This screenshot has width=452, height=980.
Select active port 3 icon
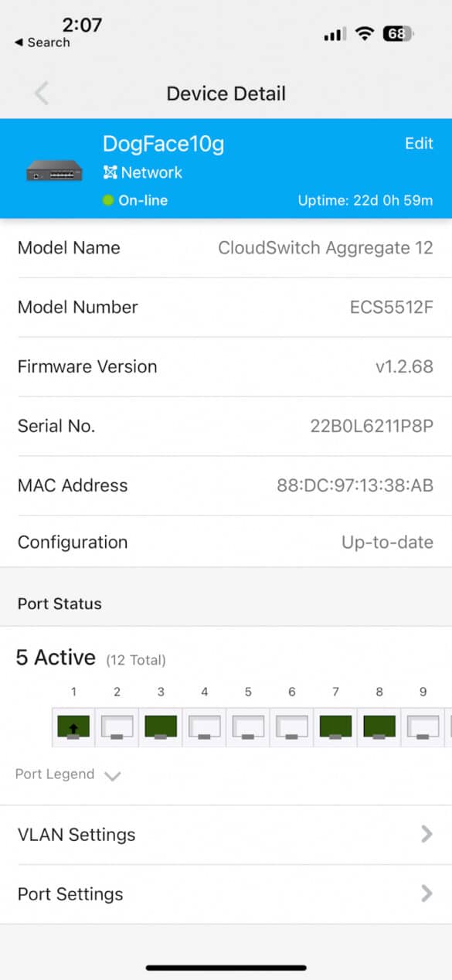tap(161, 728)
